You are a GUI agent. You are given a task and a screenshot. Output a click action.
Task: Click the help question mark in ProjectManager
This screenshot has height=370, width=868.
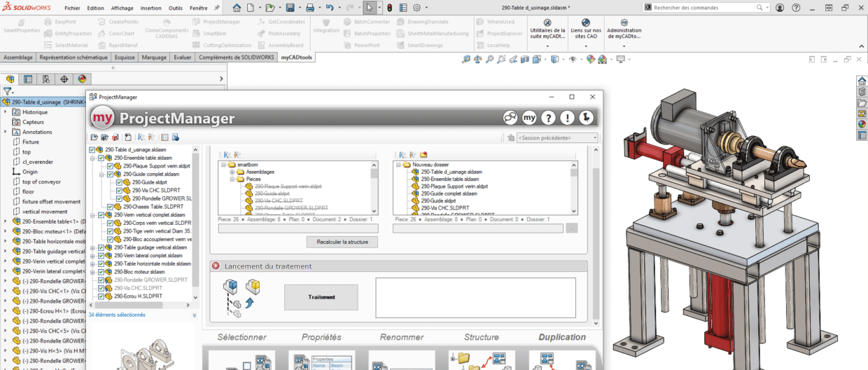(549, 118)
